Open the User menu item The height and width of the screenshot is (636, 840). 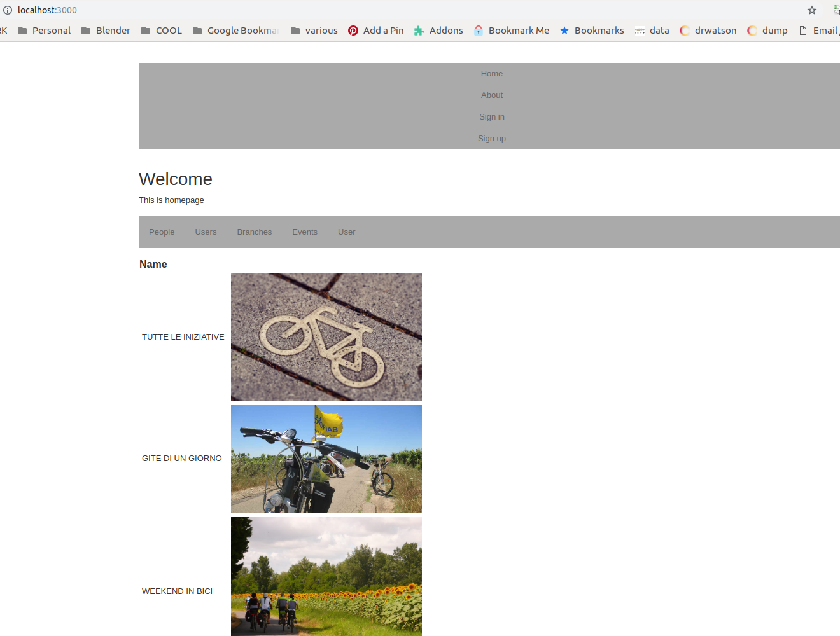(347, 232)
